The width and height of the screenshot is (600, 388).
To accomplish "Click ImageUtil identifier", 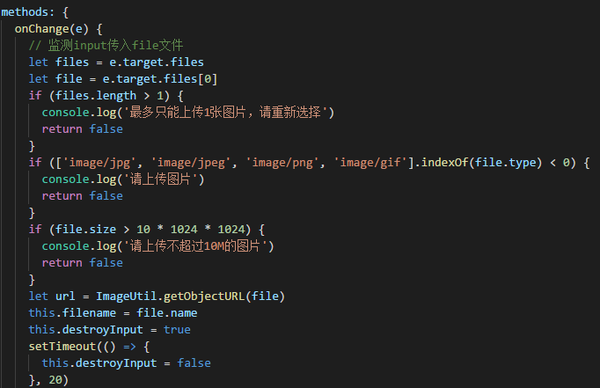I will (126, 296).
